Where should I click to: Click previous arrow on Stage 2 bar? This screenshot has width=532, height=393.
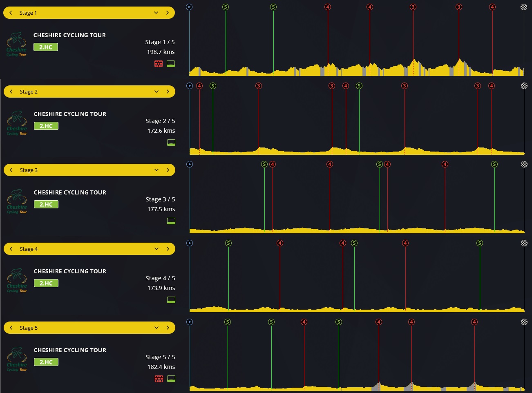point(11,92)
